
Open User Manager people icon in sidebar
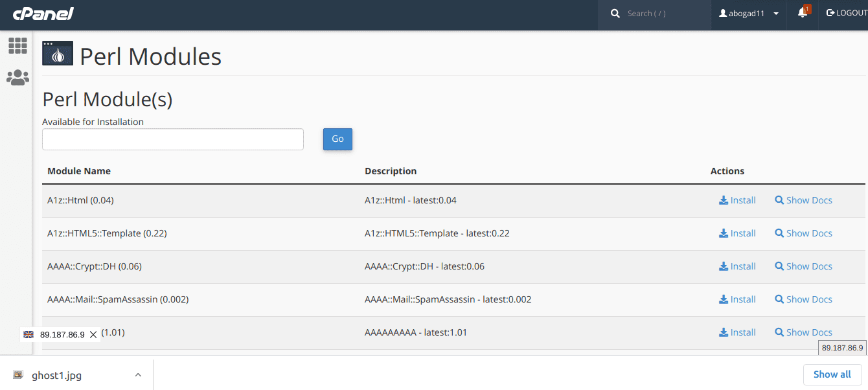tap(17, 78)
